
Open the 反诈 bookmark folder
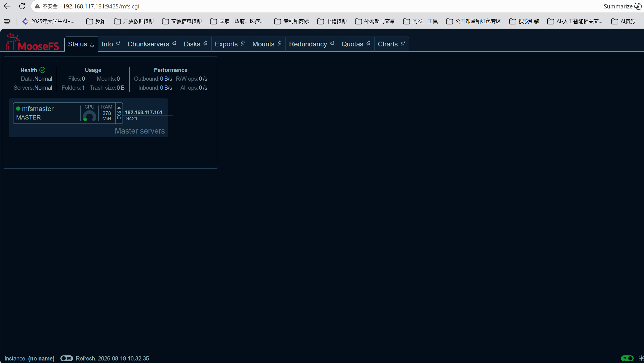pyautogui.click(x=96, y=21)
